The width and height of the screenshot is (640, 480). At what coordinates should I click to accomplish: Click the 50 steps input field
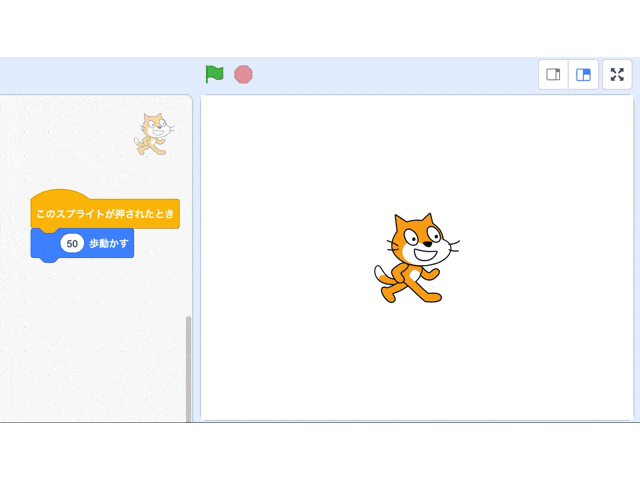point(72,244)
